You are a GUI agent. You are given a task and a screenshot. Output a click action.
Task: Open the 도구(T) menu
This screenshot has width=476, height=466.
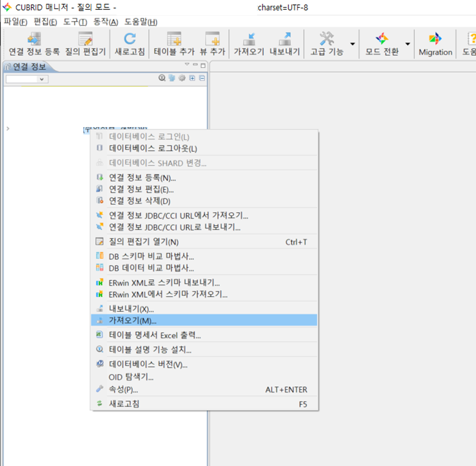75,22
